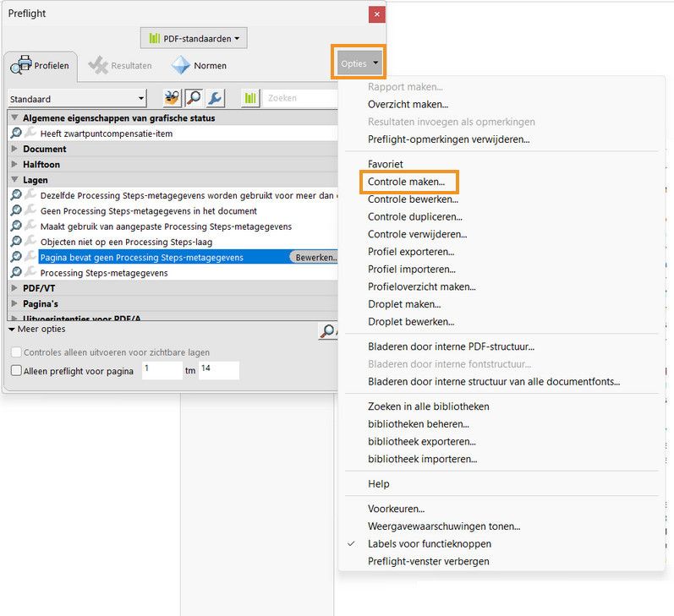Select the profiles filter icon
Image resolution: width=674 pixels, height=616 pixels.
tap(172, 98)
